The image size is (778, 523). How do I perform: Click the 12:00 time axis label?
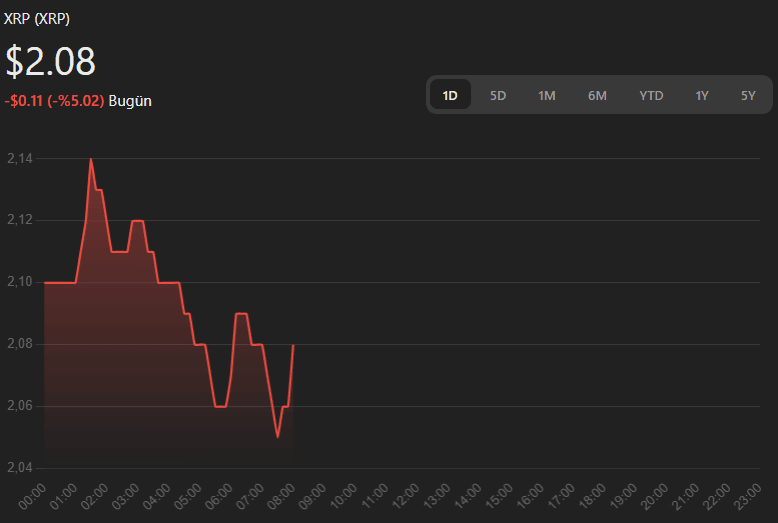(x=406, y=496)
